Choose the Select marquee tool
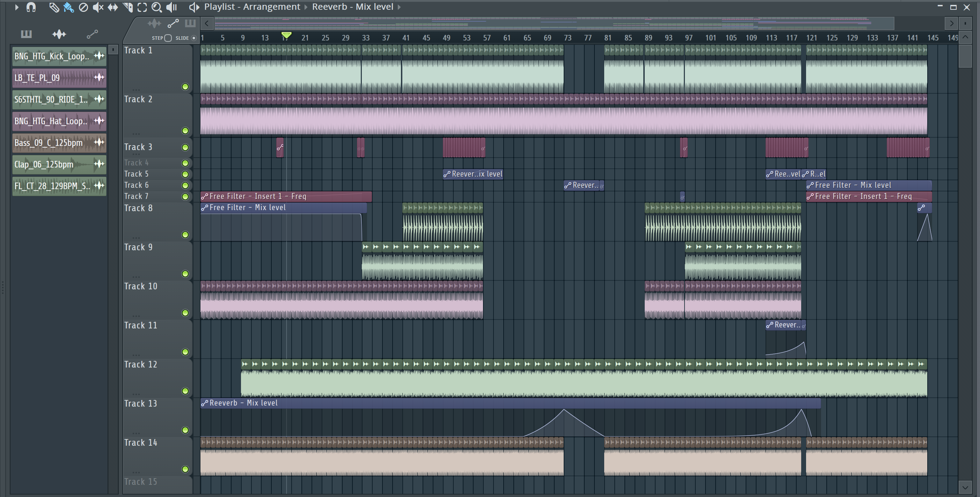This screenshot has width=980, height=497. coord(142,7)
